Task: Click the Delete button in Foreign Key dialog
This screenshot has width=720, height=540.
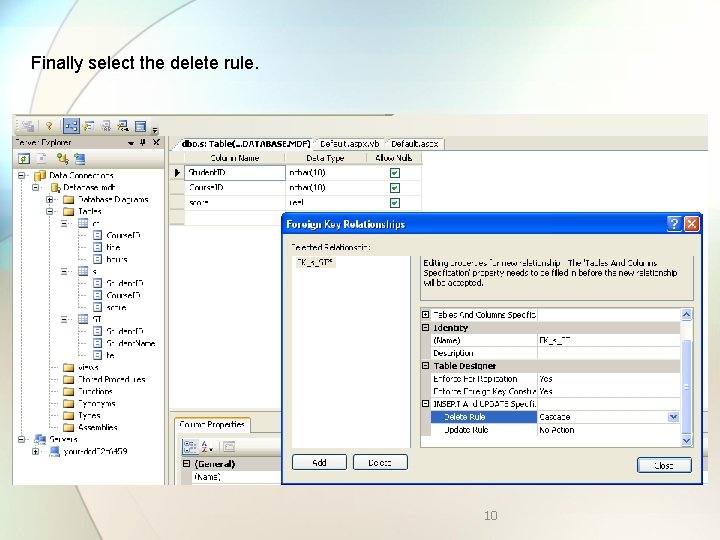Action: pyautogui.click(x=380, y=462)
